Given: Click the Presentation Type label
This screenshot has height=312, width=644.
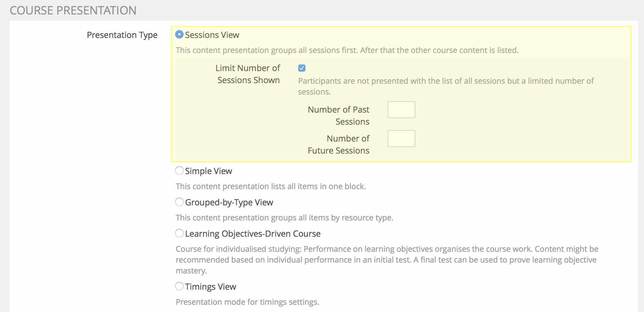Looking at the screenshot, I should 122,35.
